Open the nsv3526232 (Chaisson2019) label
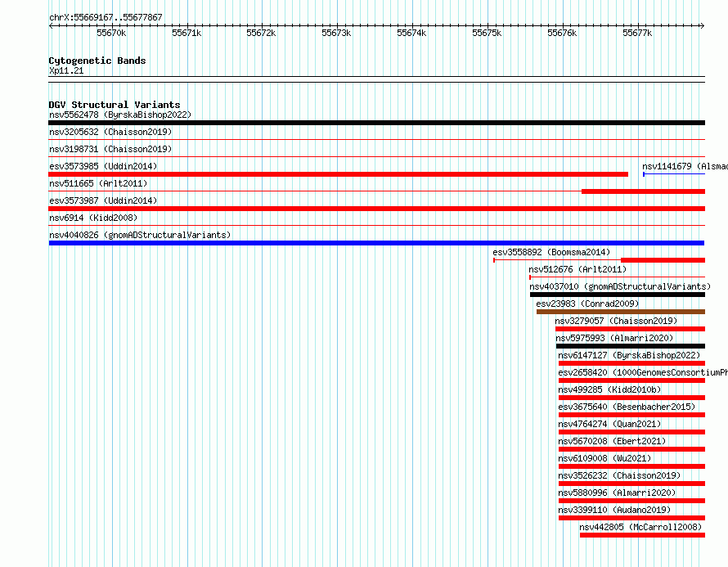Screen dimensions: 728x567 [x=619, y=475]
